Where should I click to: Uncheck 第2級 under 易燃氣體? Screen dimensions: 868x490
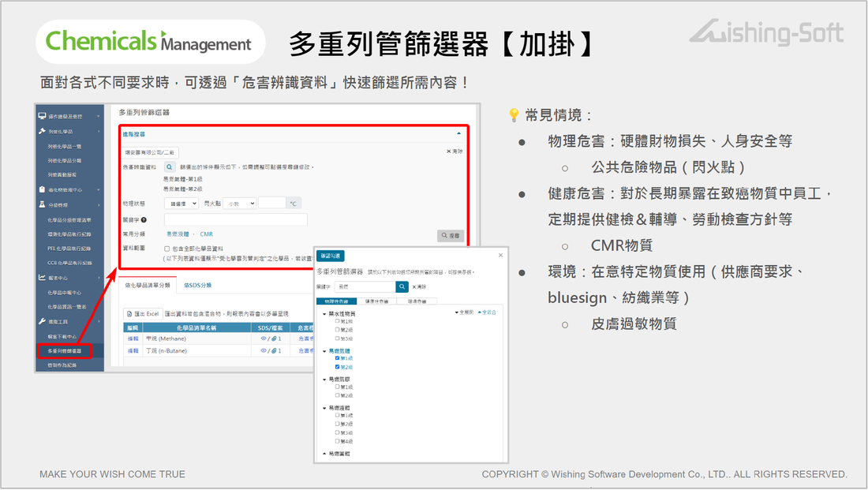pyautogui.click(x=337, y=367)
